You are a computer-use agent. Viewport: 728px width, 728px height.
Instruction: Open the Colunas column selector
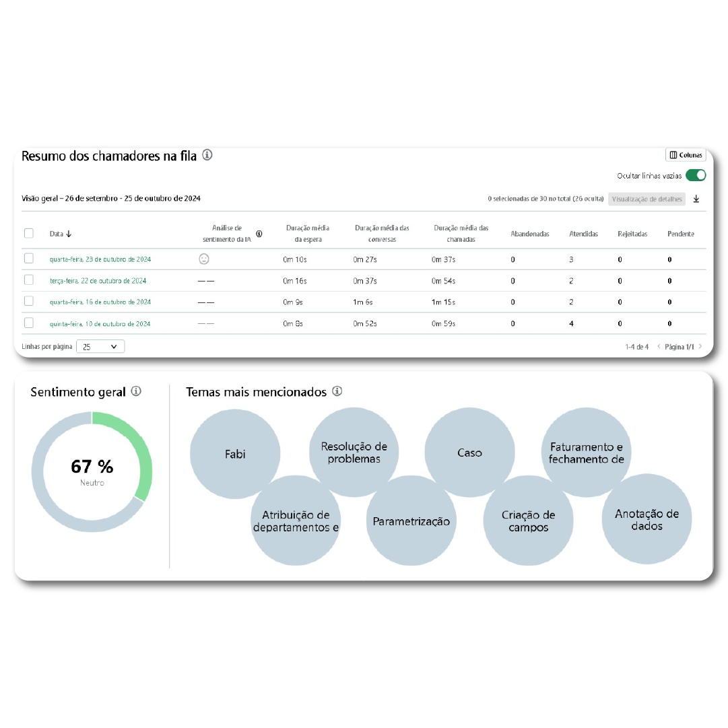click(x=686, y=155)
